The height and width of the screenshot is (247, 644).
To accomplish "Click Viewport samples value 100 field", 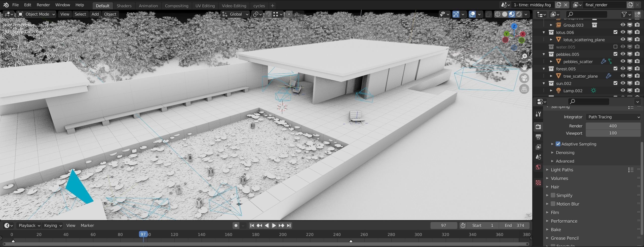I will (613, 133).
